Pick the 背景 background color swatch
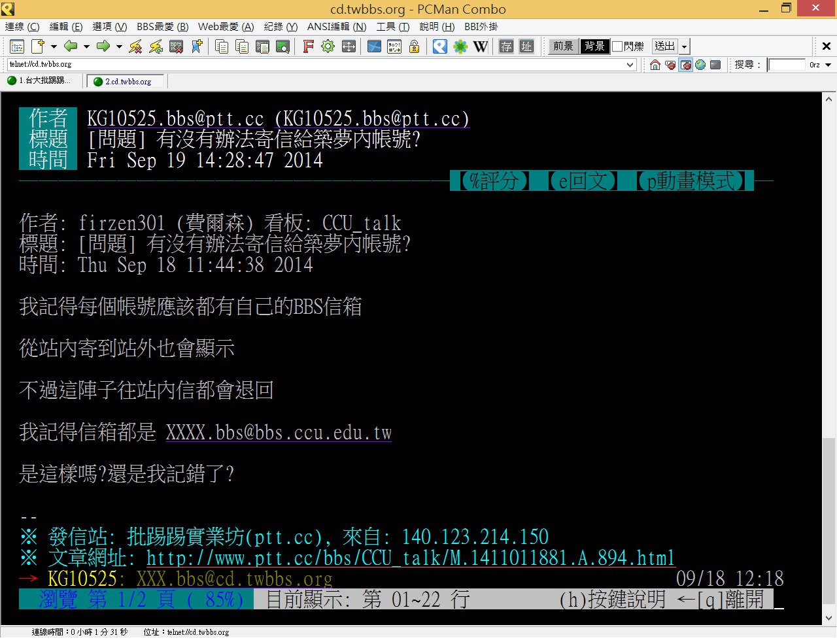837x644 pixels. (x=594, y=46)
